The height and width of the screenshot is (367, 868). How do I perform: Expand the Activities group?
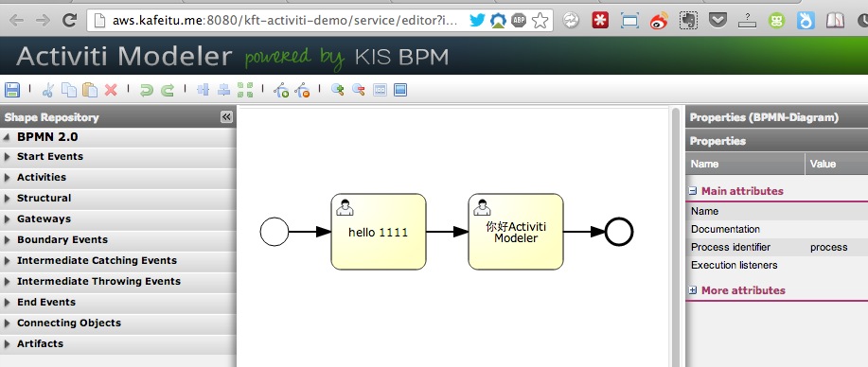pos(7,177)
